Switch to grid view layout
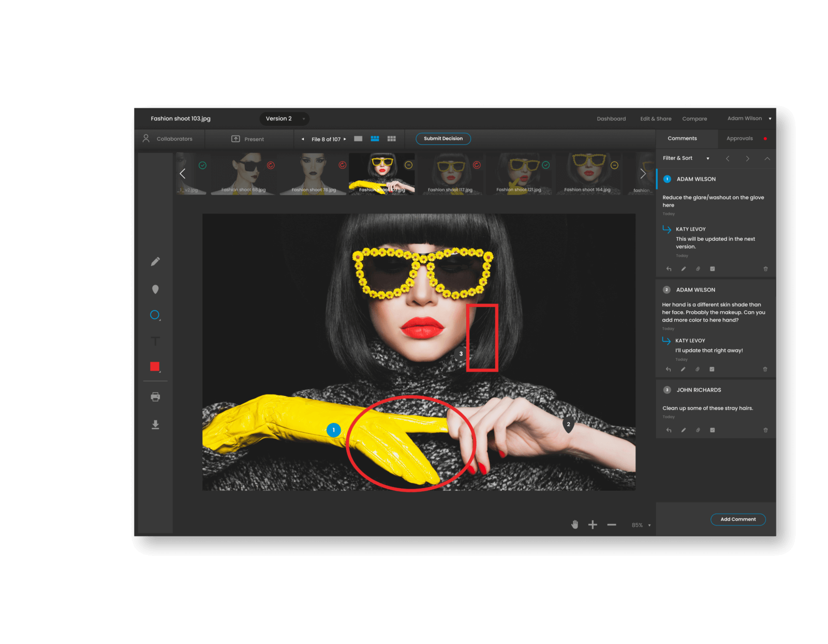This screenshot has width=828, height=644. point(392,139)
